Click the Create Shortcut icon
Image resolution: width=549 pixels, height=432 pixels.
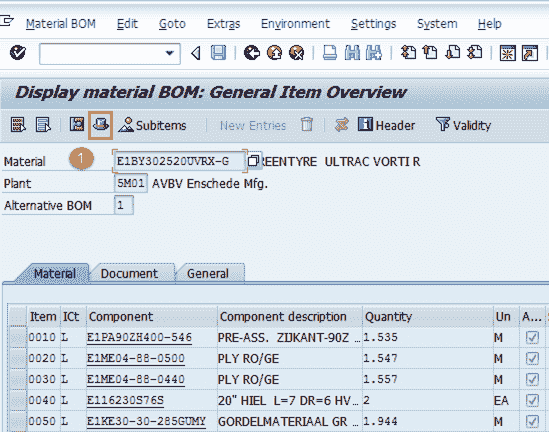pyautogui.click(x=530, y=53)
